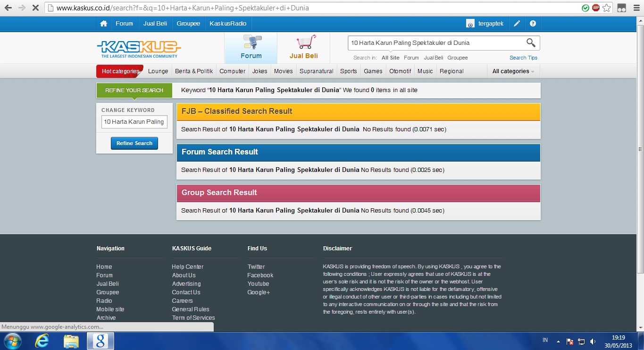Expand the All categories dropdown

pyautogui.click(x=513, y=71)
